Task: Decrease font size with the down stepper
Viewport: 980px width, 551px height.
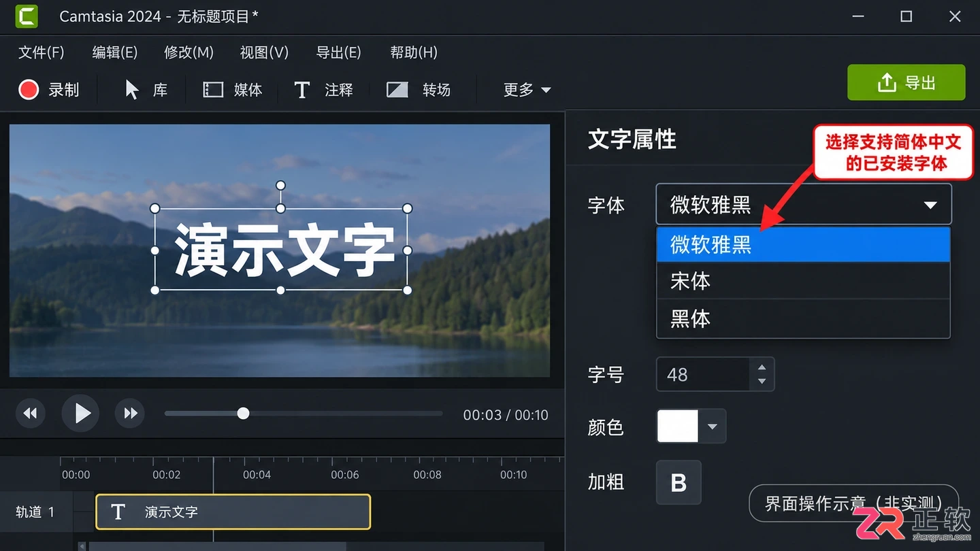Action: [x=762, y=382]
